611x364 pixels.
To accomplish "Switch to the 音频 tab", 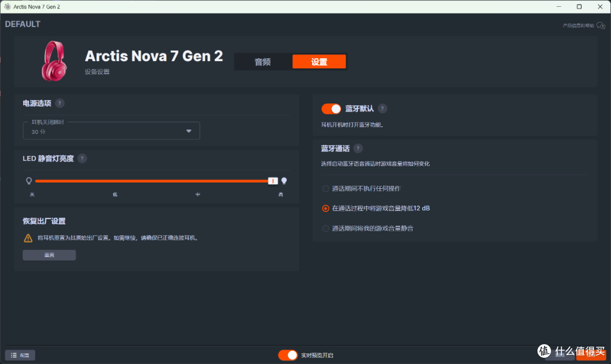I will [263, 62].
